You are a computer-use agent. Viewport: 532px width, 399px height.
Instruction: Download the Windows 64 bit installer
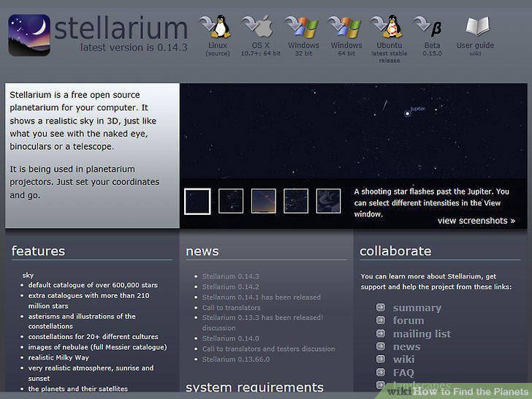[x=346, y=27]
